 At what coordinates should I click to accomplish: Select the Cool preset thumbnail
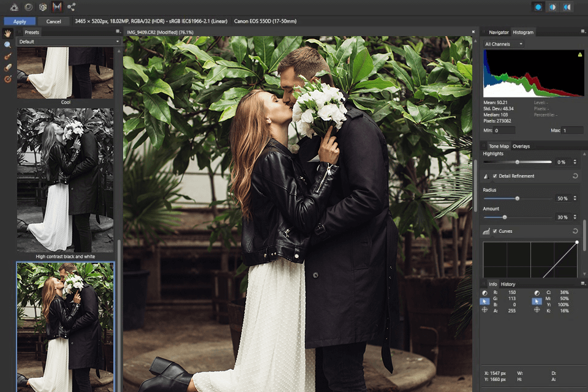click(66, 73)
